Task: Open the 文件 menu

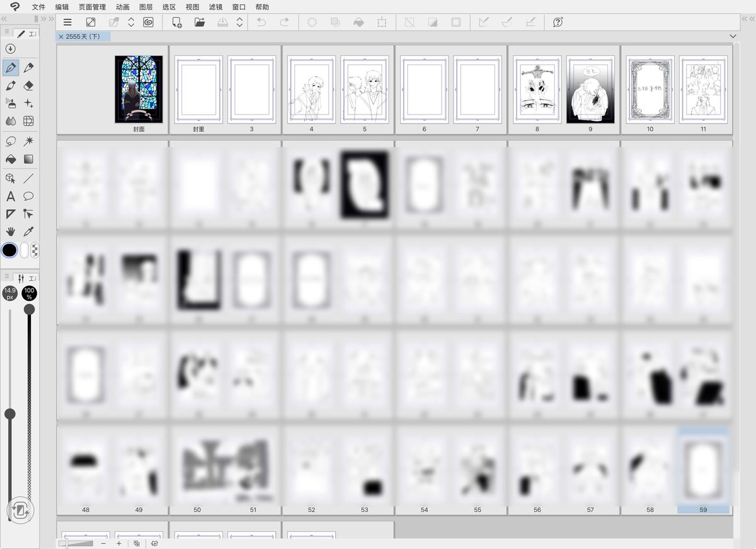Action: (38, 7)
